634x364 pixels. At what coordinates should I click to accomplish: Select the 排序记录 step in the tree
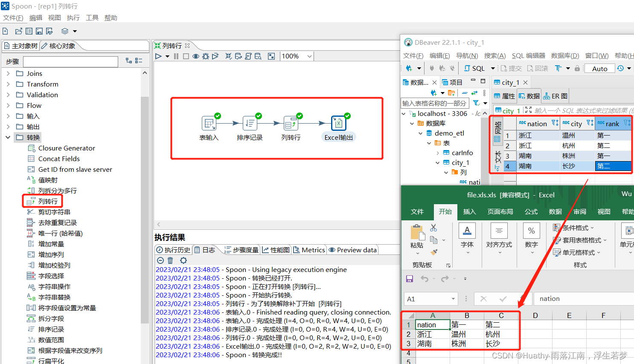click(x=51, y=329)
